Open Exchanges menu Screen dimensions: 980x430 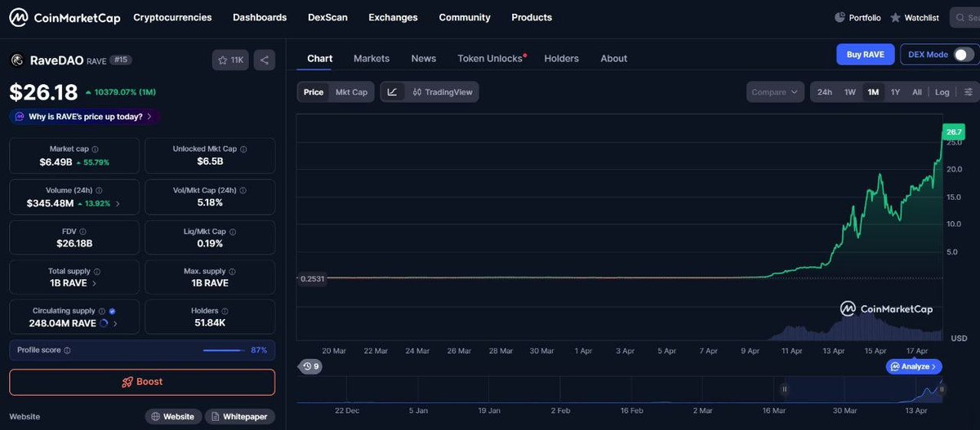(393, 17)
